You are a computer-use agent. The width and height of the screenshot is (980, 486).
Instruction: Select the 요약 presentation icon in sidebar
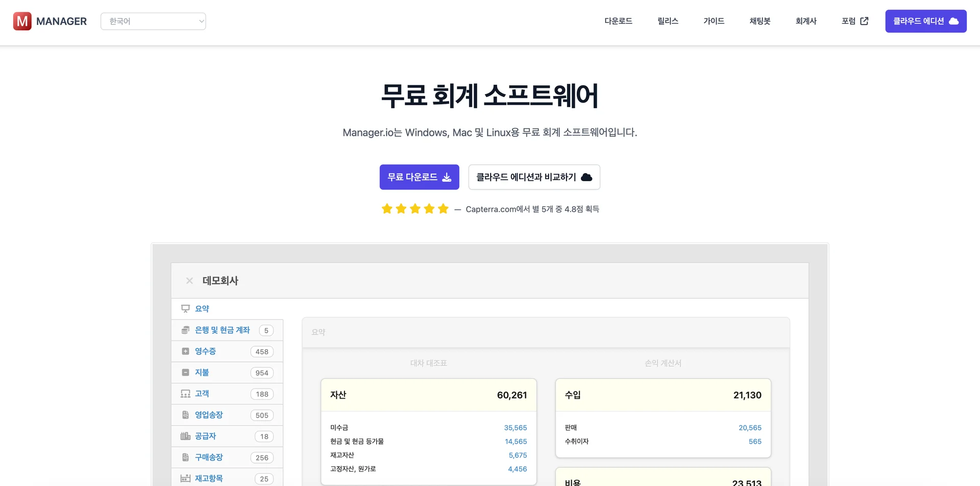click(185, 309)
